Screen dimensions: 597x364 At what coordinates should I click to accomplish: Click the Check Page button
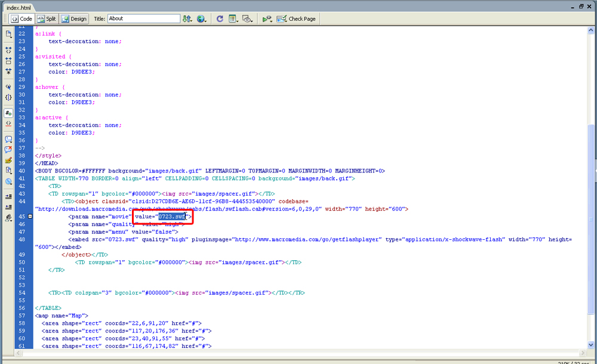coord(297,18)
